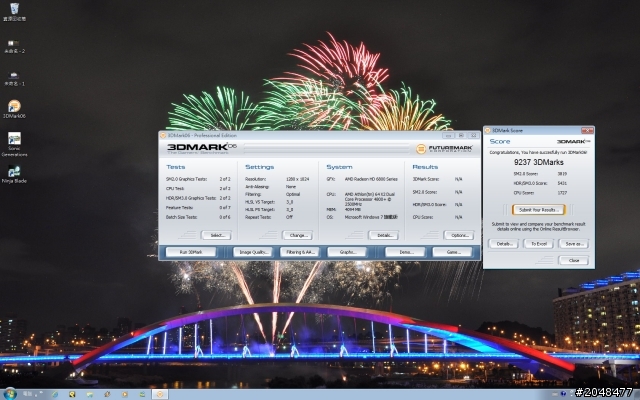Open the desktop image file ending in '- 1'
The image size is (640, 400).
[x=14, y=79]
